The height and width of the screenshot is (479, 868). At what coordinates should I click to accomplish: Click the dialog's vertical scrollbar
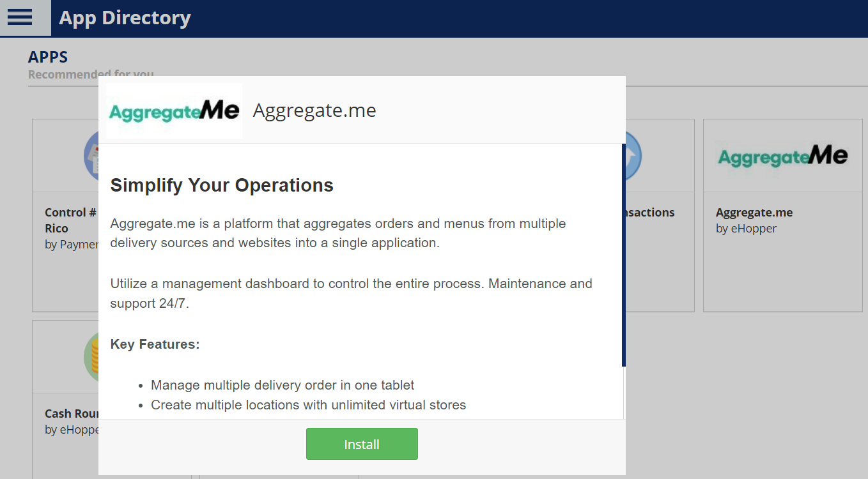[x=623, y=255]
